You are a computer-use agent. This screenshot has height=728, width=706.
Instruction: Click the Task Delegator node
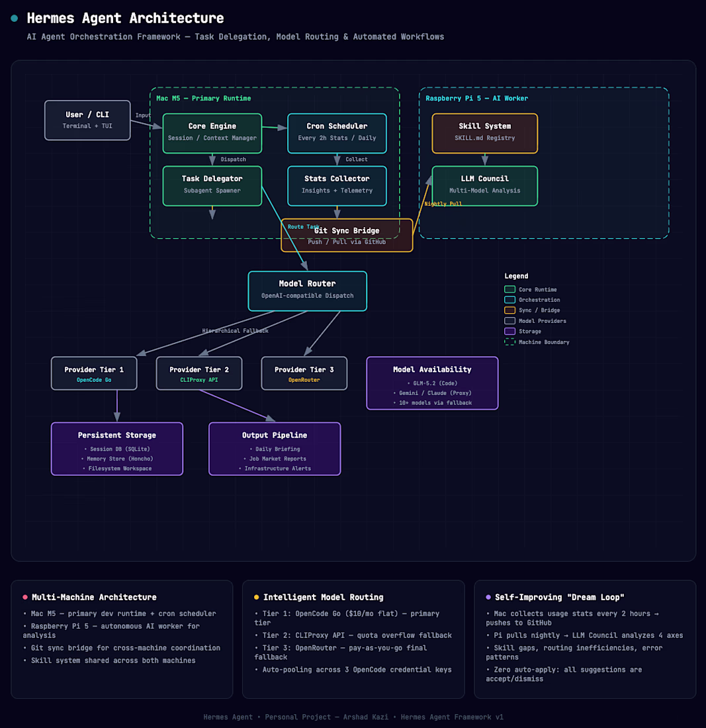212,186
